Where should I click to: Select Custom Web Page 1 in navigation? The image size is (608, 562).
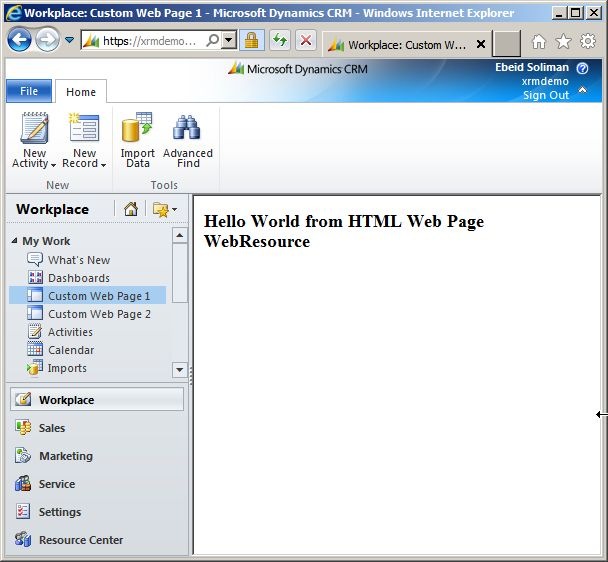tap(88, 296)
